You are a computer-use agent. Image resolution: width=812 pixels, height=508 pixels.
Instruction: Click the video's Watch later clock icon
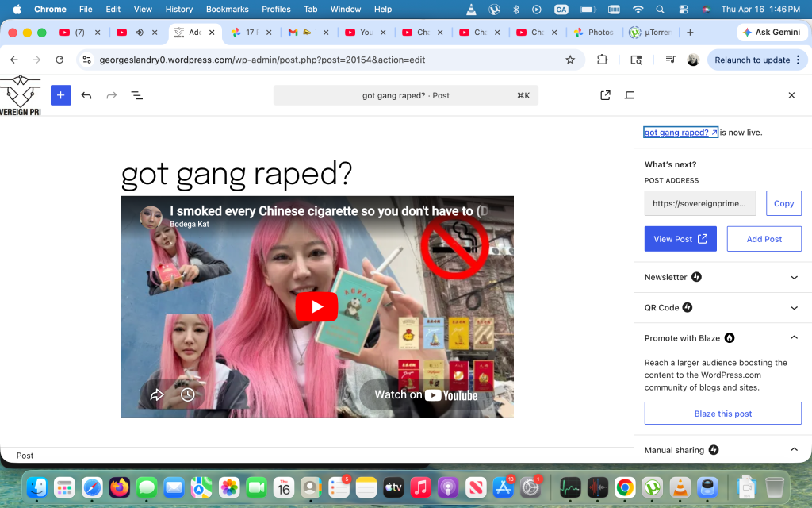click(x=188, y=394)
